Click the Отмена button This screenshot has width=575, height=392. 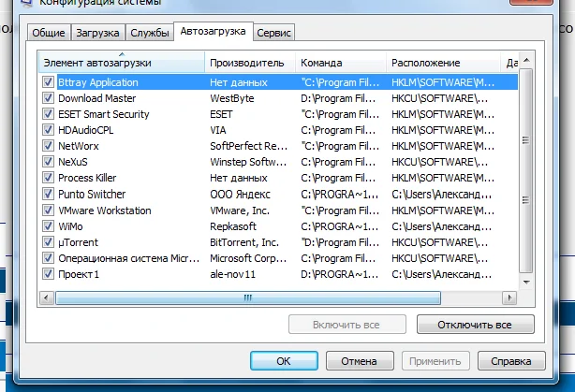point(360,361)
